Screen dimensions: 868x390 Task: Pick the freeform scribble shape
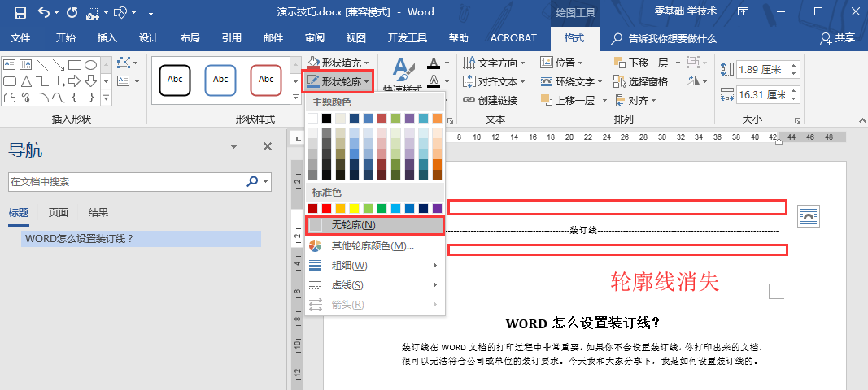coord(25,97)
